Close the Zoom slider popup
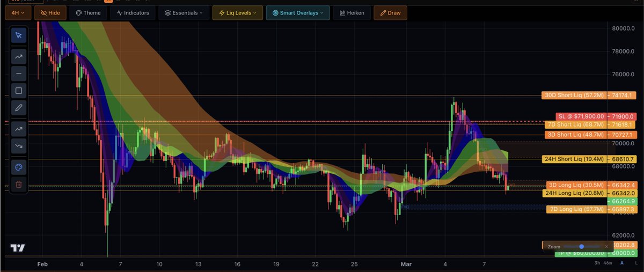Image resolution: width=644 pixels, height=272 pixels. pos(607,246)
